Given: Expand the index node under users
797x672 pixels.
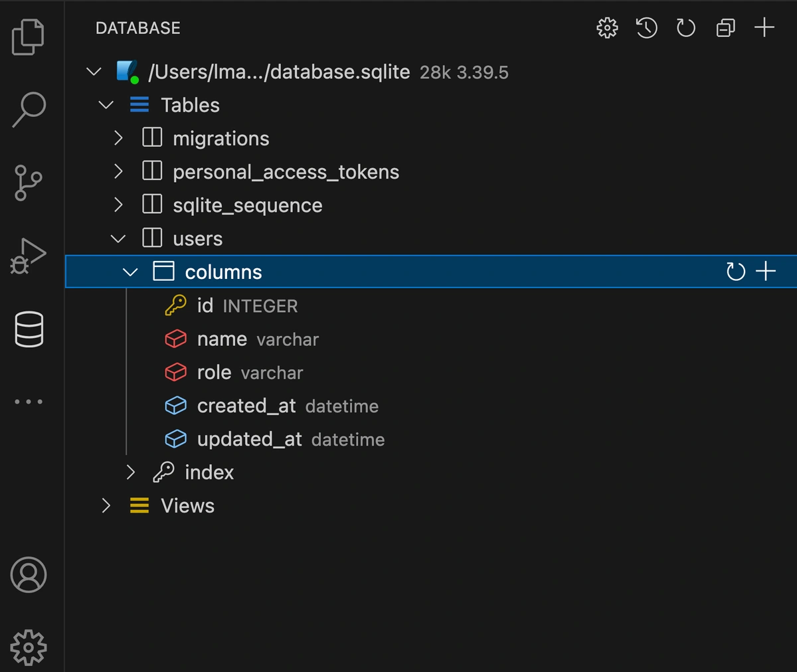Looking at the screenshot, I should tap(131, 472).
